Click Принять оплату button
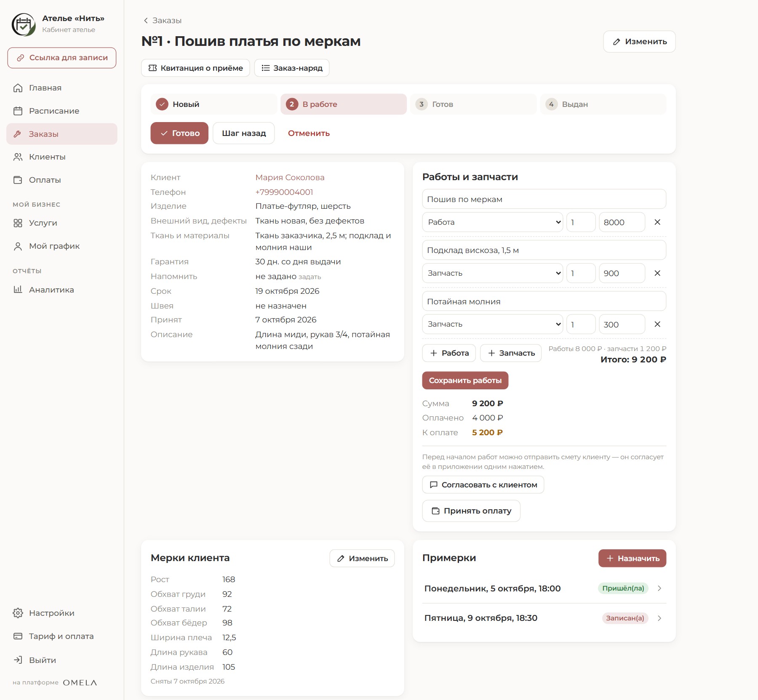Screen dimensions: 758x700 click(471, 511)
